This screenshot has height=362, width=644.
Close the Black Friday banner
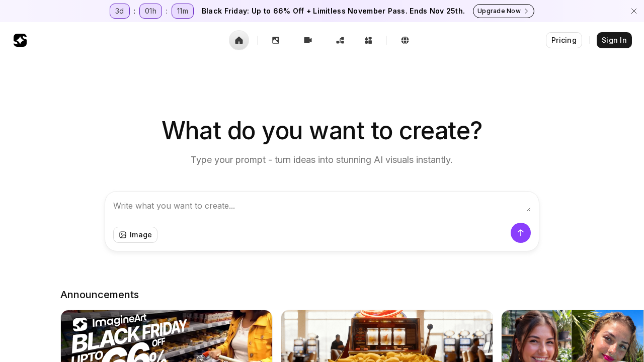pos(634,11)
